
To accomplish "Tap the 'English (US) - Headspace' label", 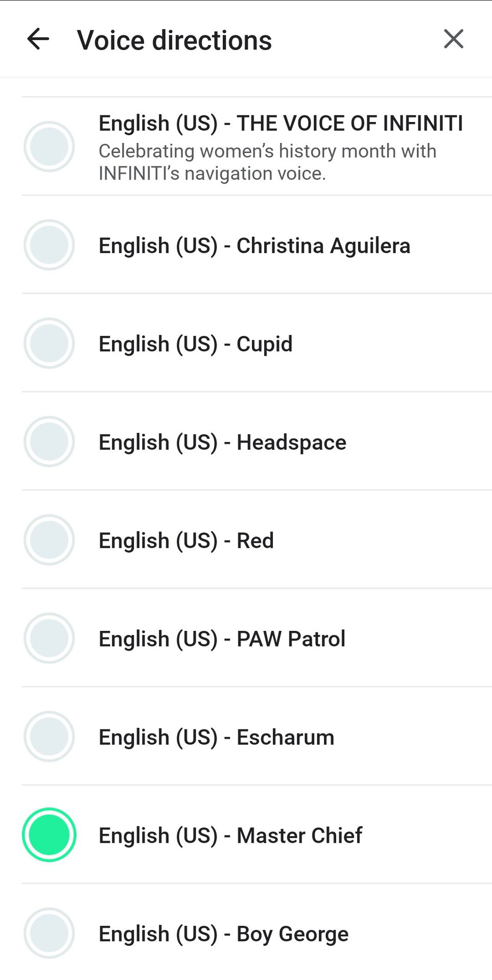I will 222,443.
